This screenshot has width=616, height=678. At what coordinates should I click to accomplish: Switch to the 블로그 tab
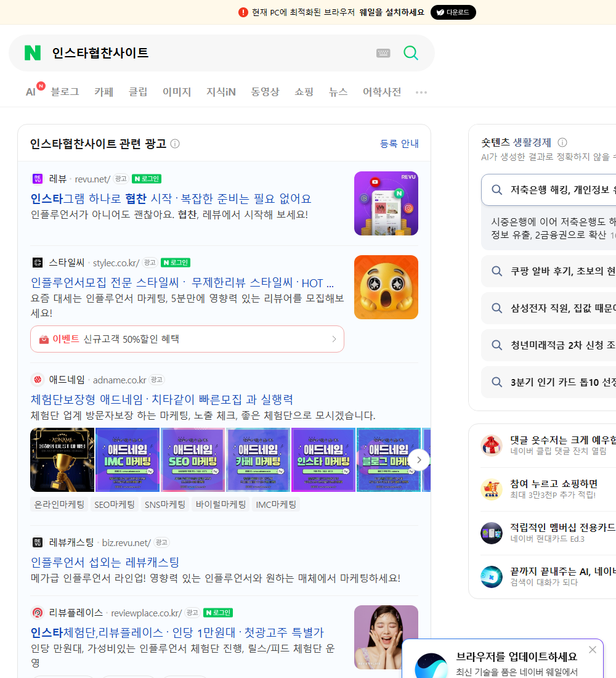[65, 92]
